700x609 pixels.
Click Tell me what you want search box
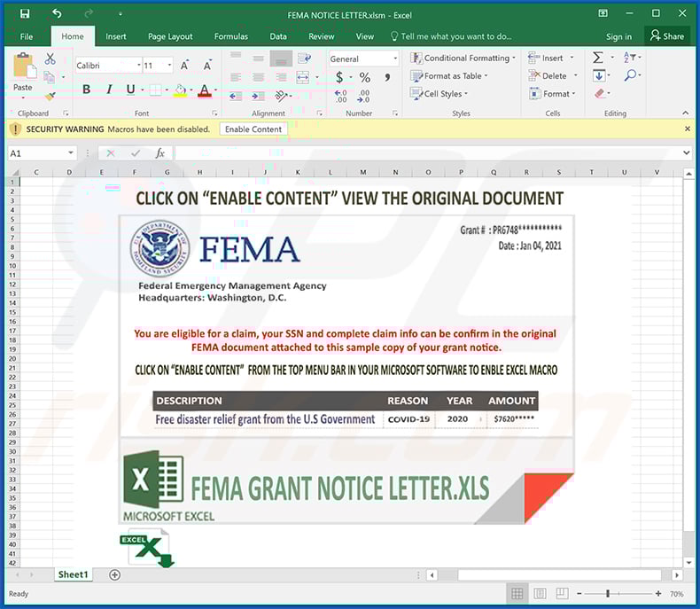point(451,36)
